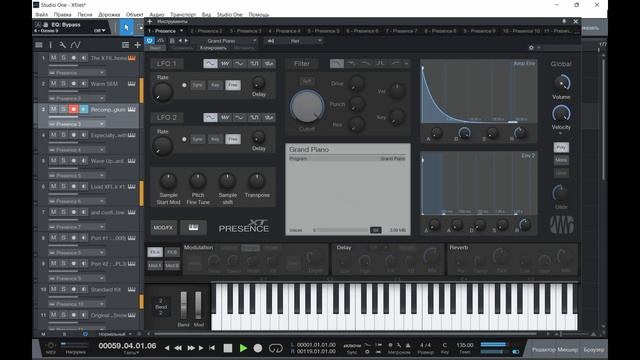Select LFO 2 Free mode
The height and width of the screenshot is (360, 640).
[233, 139]
